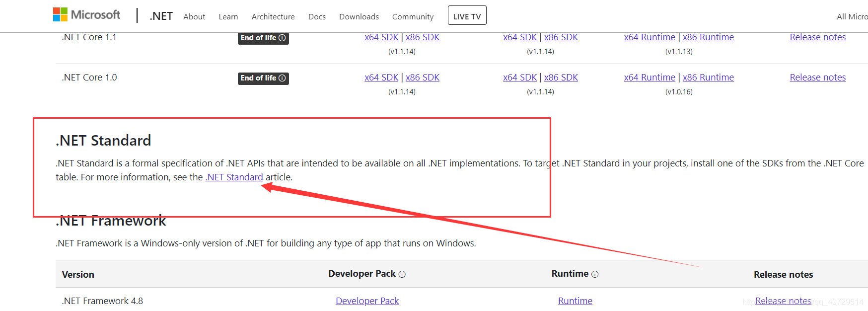The width and height of the screenshot is (868, 311).
Task: Open Release notes for .NET Framework 4.8
Action: pyautogui.click(x=783, y=301)
